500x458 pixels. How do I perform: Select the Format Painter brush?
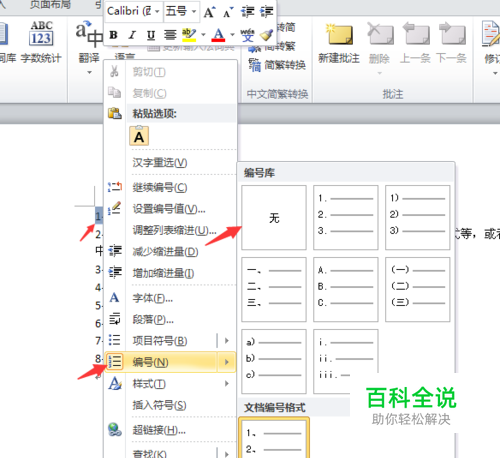pyautogui.click(x=266, y=35)
